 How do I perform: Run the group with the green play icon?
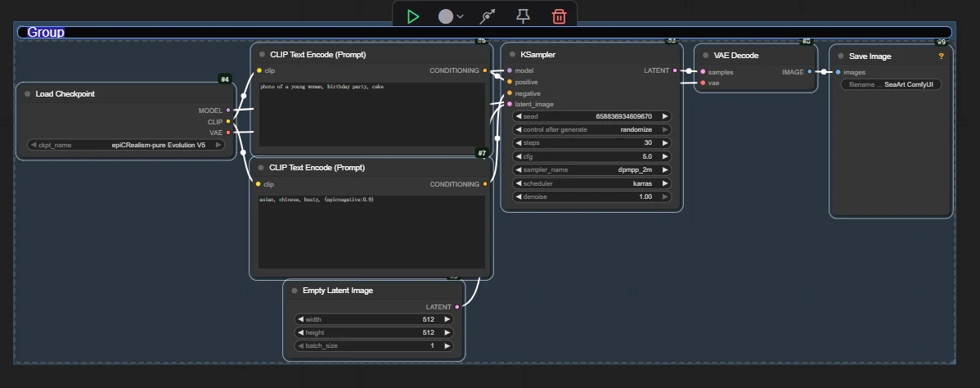tap(413, 16)
